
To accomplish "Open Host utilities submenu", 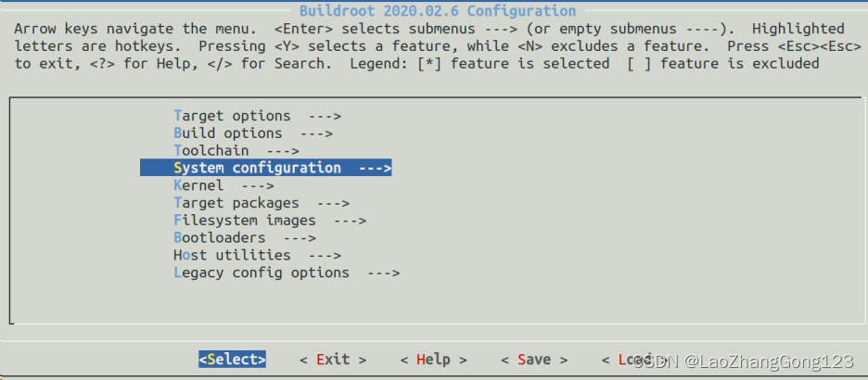I will pos(258,255).
